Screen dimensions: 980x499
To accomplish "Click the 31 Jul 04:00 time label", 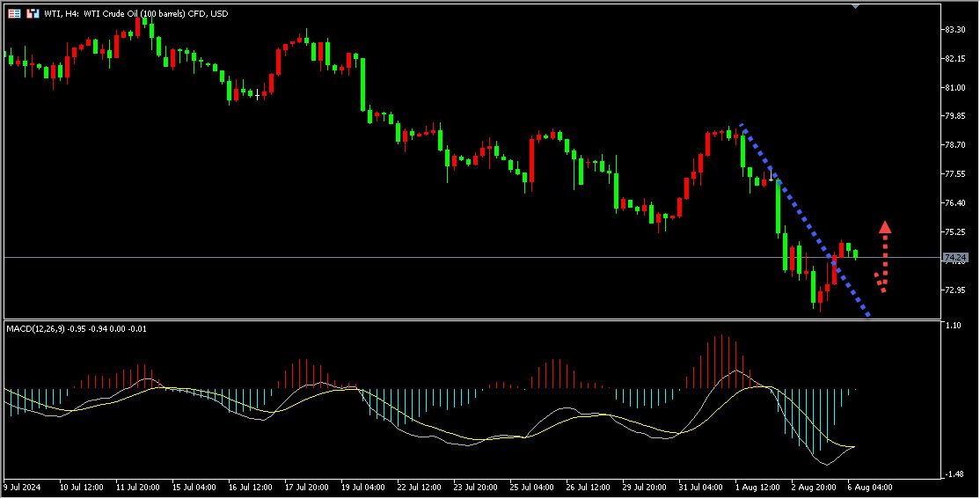I will tap(700, 486).
